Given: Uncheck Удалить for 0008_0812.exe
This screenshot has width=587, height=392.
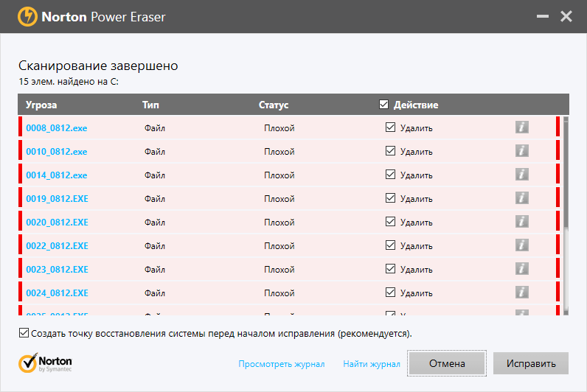Looking at the screenshot, I should tap(391, 127).
